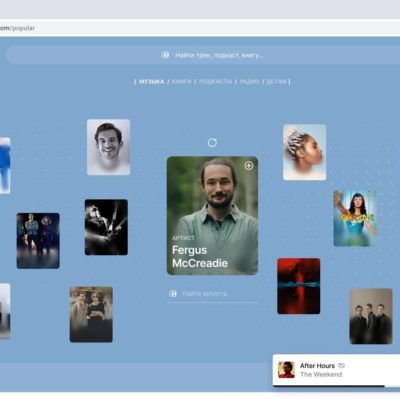Select the Музыка tab

click(x=152, y=81)
